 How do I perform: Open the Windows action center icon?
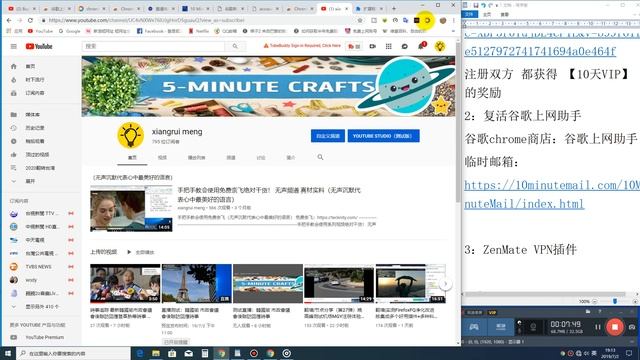coord(629,353)
